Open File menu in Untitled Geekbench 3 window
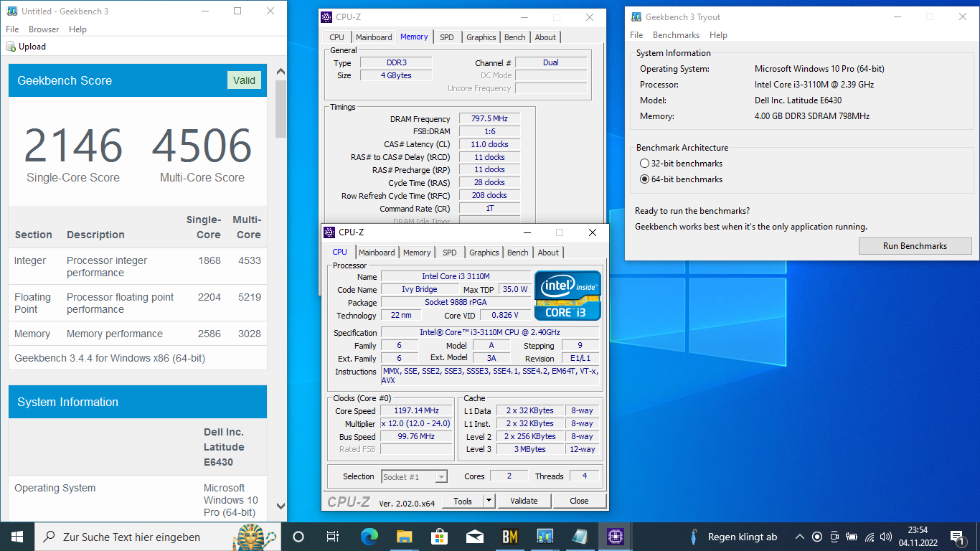The width and height of the screenshot is (980, 551). (x=12, y=29)
